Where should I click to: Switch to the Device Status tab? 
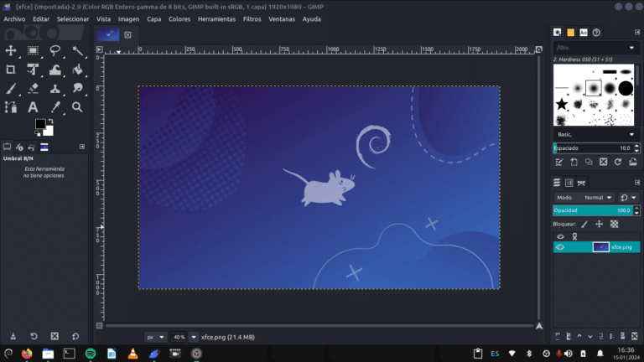coord(19,147)
